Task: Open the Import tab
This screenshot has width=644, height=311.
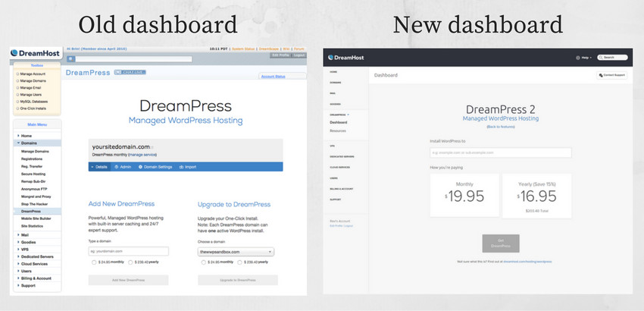Action: coord(188,167)
